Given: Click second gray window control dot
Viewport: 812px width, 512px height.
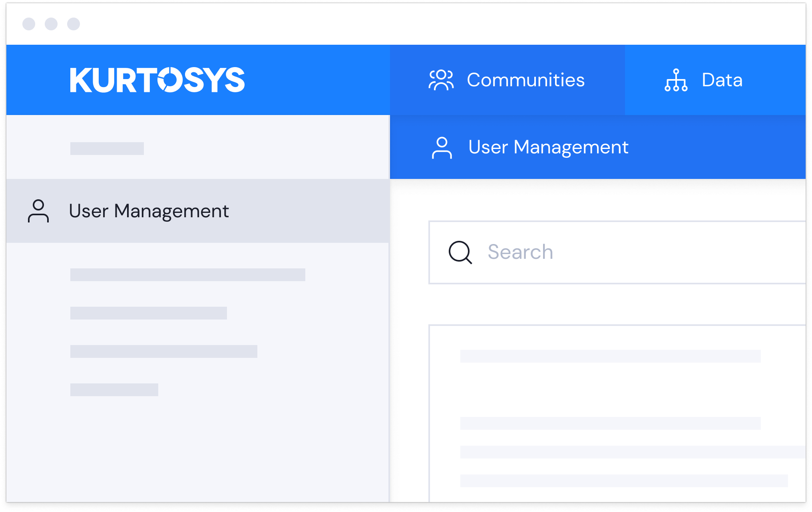Looking at the screenshot, I should [51, 24].
